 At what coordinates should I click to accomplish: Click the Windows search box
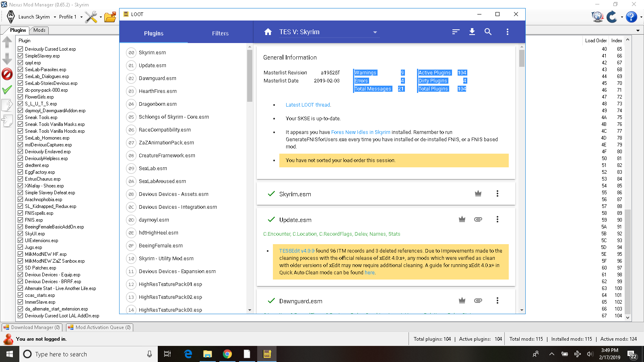click(88, 354)
